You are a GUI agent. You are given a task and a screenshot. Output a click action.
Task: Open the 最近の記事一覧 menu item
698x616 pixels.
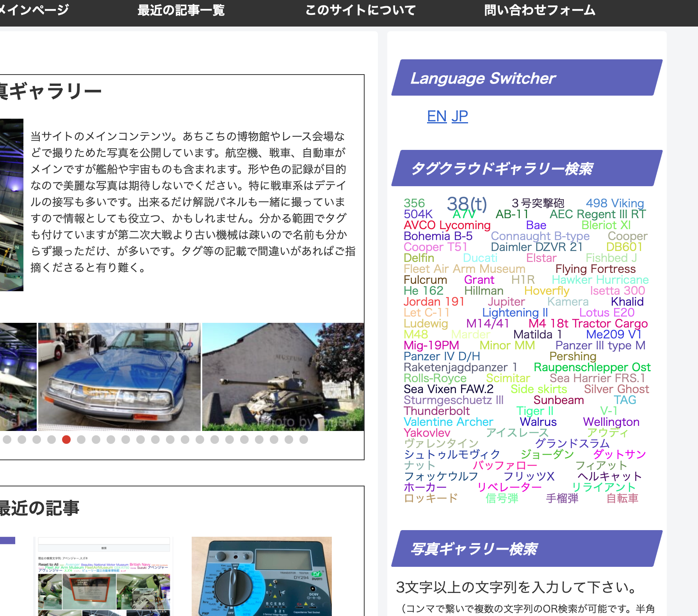click(x=181, y=10)
